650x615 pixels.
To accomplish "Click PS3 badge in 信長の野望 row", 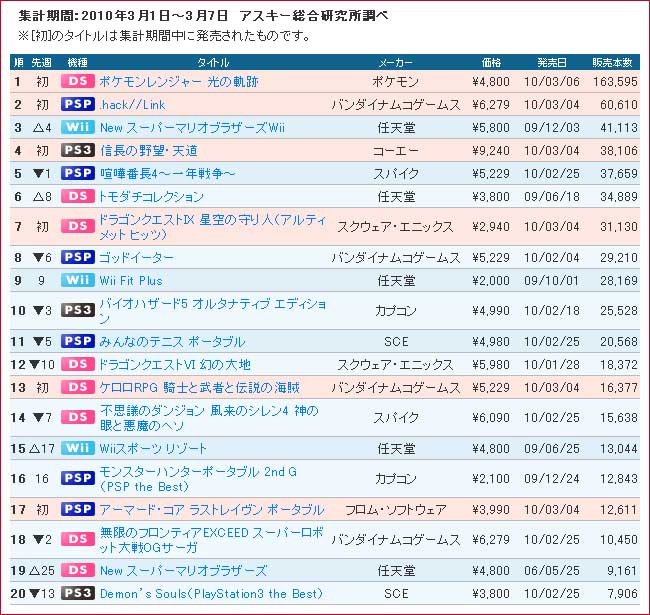I will click(78, 150).
